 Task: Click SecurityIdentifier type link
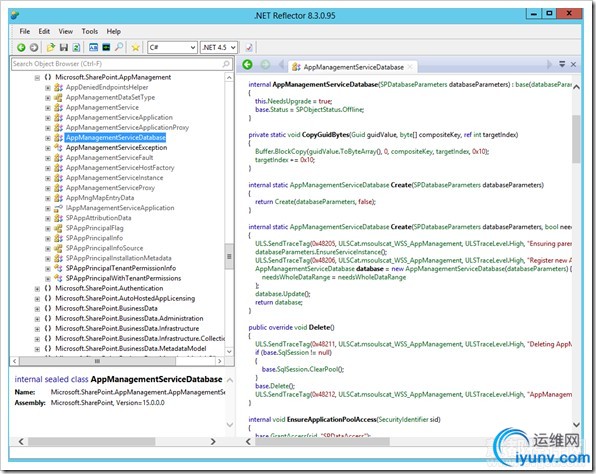(403, 420)
